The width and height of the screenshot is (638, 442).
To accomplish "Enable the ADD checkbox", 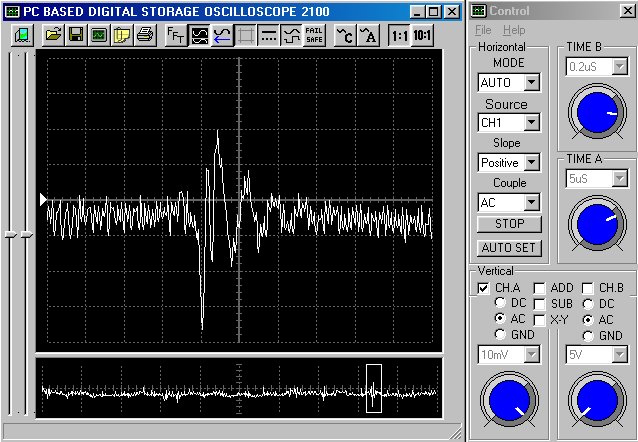I will 540,288.
